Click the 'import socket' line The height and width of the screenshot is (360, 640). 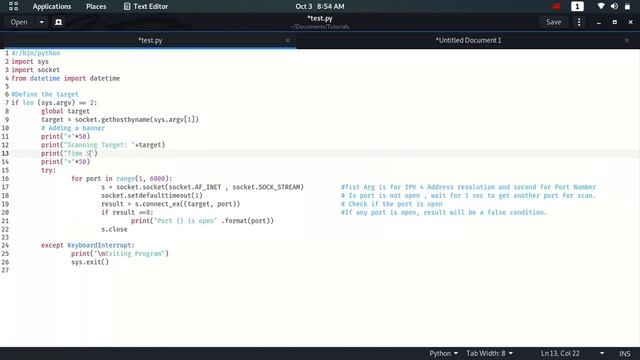36,70
